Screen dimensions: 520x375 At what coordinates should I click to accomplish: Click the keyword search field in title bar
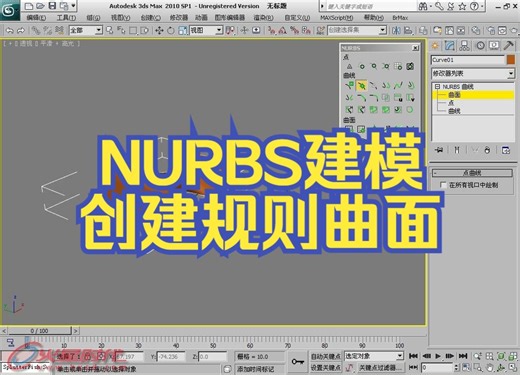pyautogui.click(x=371, y=6)
